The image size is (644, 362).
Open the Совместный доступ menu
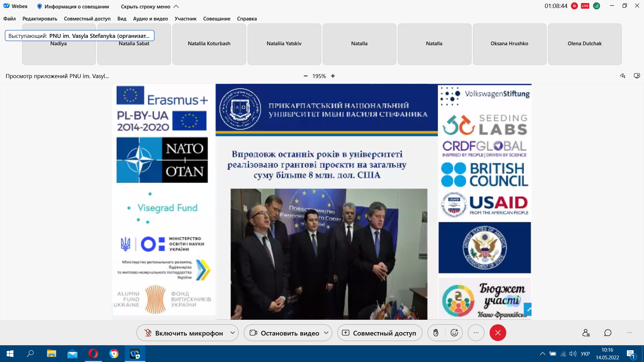click(x=87, y=19)
